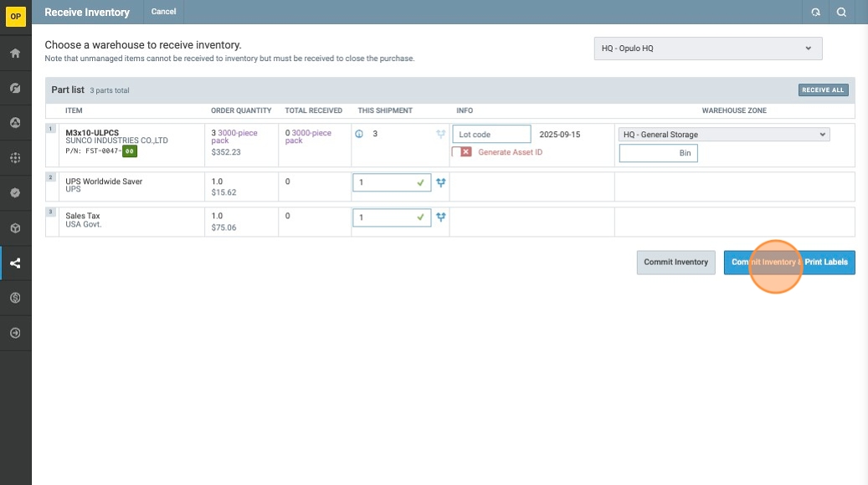Open the cube icon in sidebar
868x485 pixels.
[15, 227]
